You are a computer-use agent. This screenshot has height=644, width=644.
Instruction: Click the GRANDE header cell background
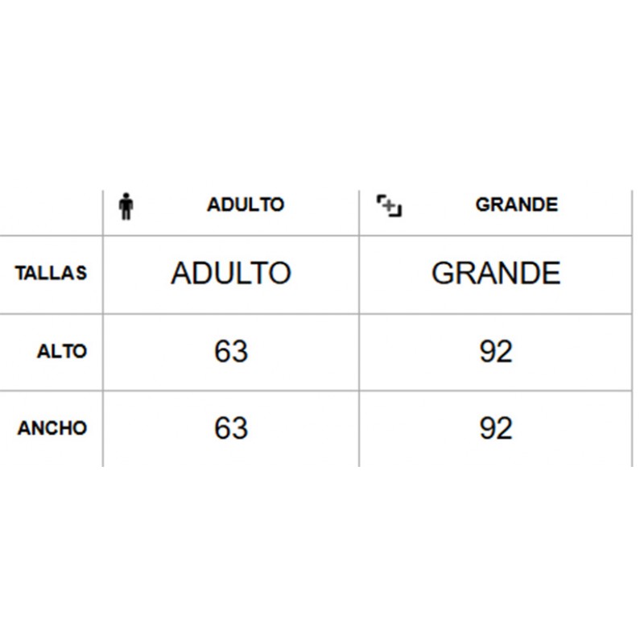[496, 213]
